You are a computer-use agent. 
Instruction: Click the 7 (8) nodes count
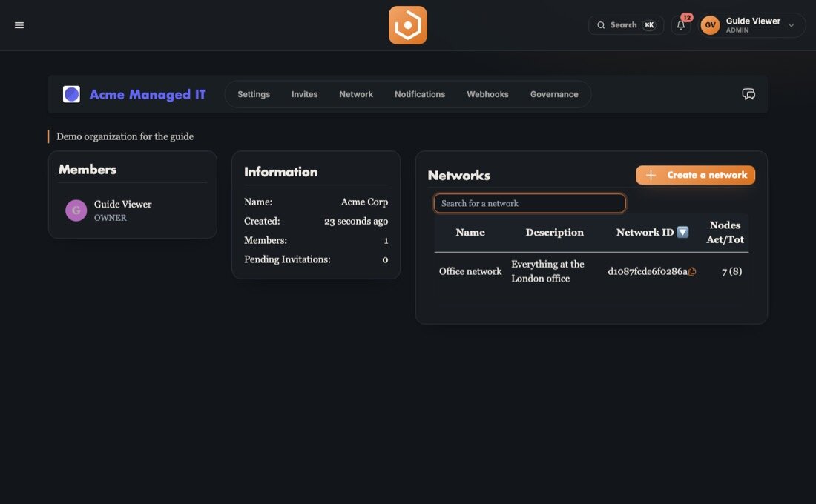click(x=731, y=271)
